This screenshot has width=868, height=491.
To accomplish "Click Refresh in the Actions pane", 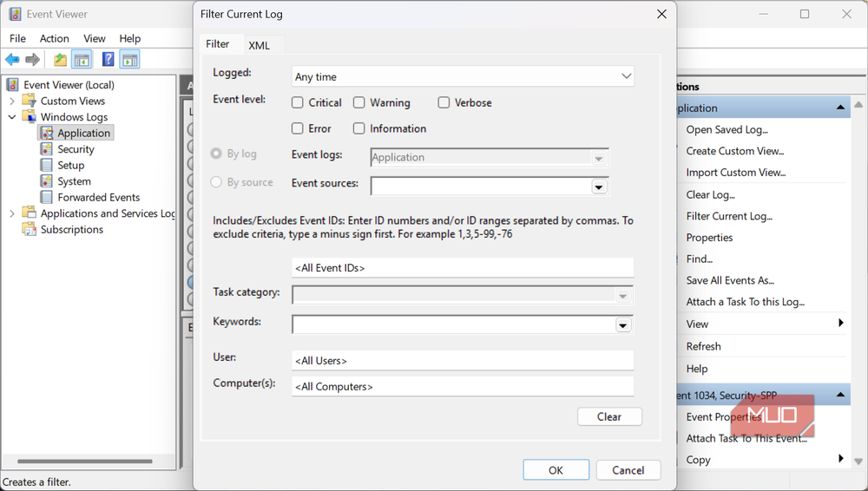I will click(704, 346).
